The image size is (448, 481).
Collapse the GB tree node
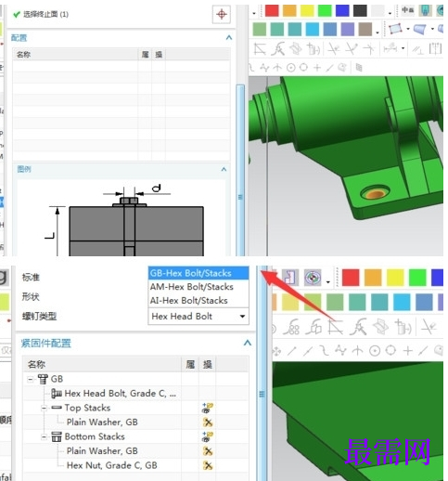pyautogui.click(x=31, y=379)
